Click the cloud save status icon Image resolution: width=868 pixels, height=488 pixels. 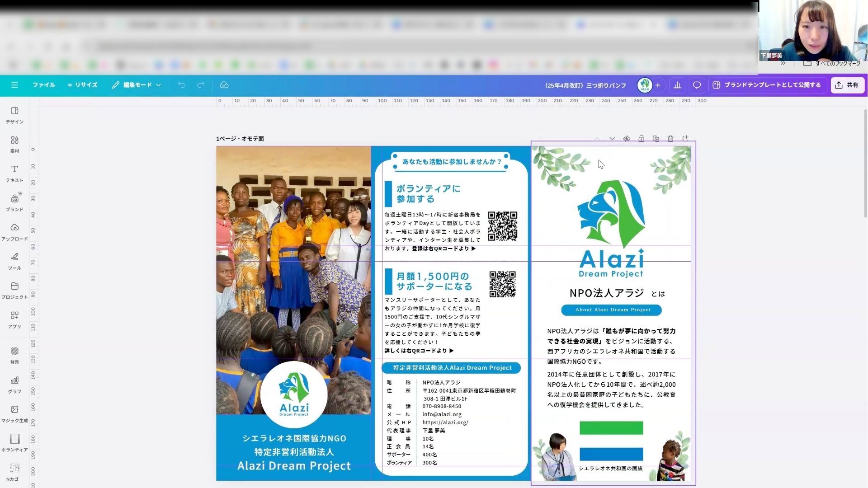(224, 85)
